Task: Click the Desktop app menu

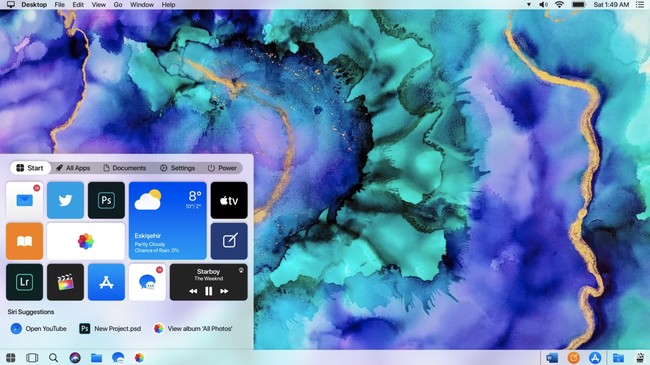Action: [34, 5]
